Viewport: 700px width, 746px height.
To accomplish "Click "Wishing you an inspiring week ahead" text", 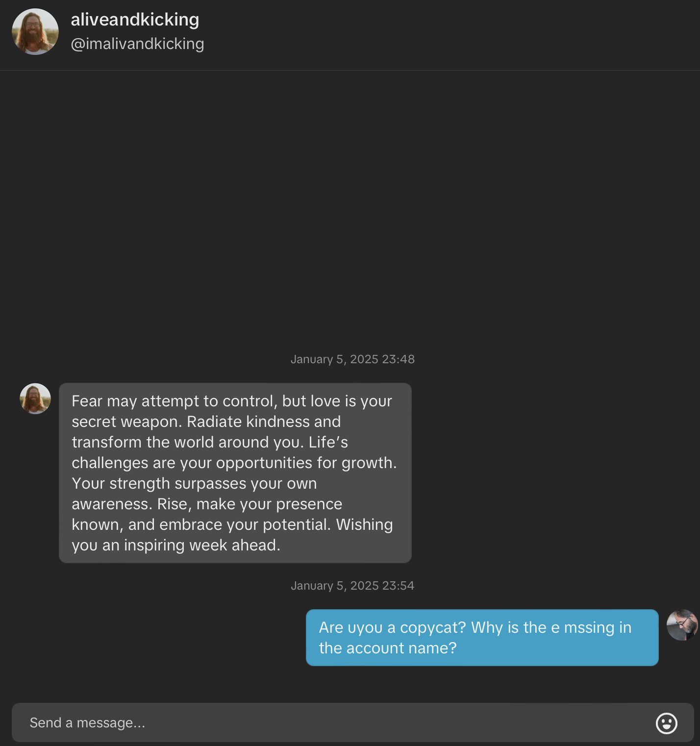I will point(232,535).
